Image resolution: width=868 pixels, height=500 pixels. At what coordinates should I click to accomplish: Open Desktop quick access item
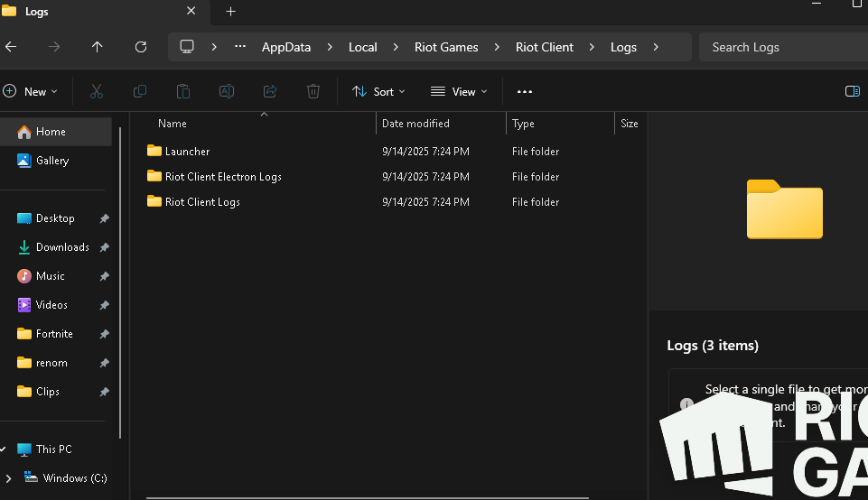tap(56, 218)
